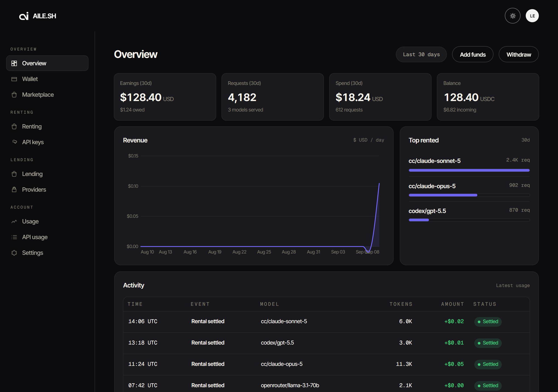Open the Wallet page
The image size is (558, 392).
click(47, 79)
